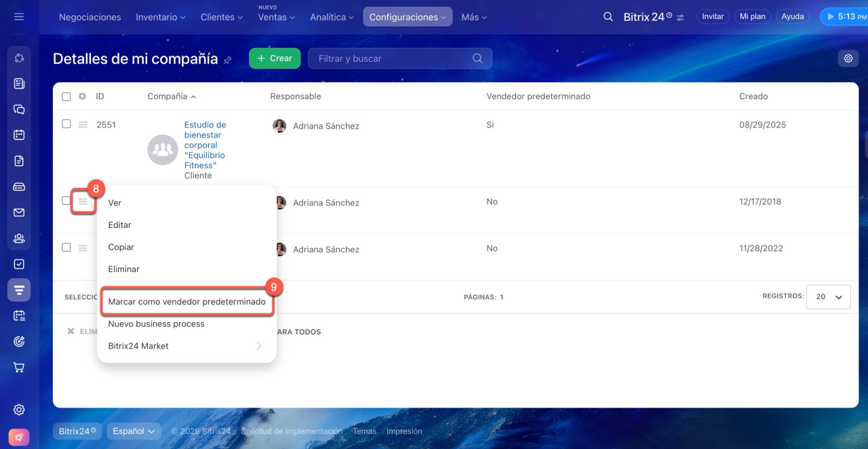
Task: Open grid settings gear at top right
Action: pyautogui.click(x=848, y=58)
